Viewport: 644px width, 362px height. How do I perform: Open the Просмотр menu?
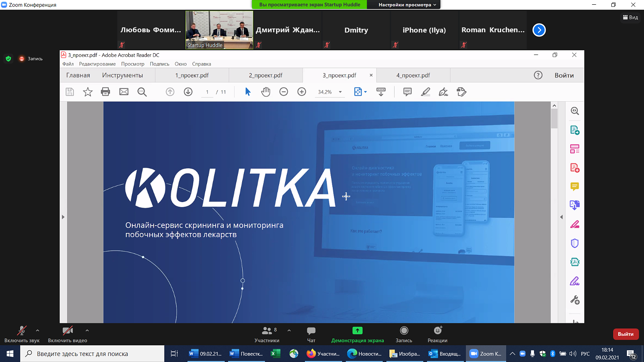pos(133,64)
